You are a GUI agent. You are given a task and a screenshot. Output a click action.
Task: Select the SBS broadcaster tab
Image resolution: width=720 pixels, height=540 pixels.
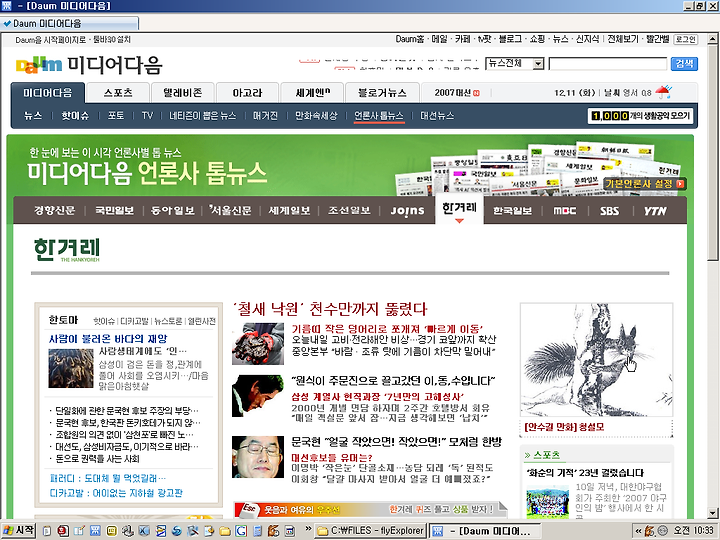(609, 211)
